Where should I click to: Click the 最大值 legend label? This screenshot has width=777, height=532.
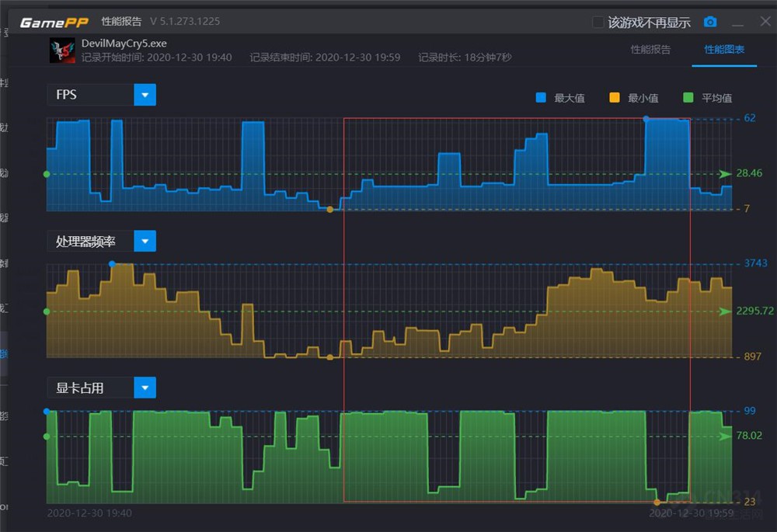pos(570,98)
